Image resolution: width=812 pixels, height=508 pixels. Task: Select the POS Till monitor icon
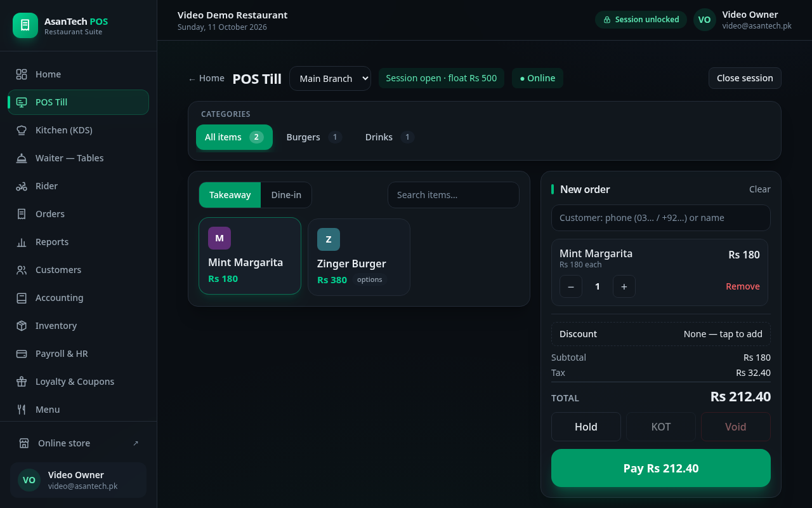[x=22, y=102]
